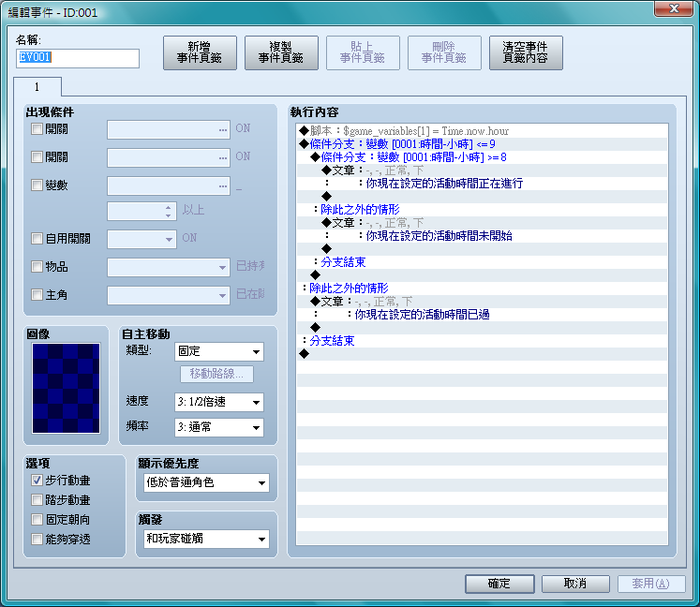Open the 顯示優先度 dropdown 低於普通角色

tap(207, 483)
